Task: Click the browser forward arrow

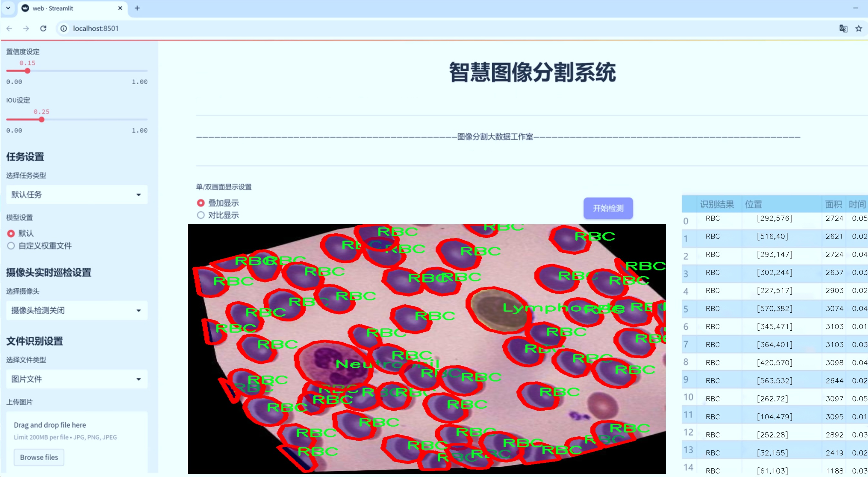Action: coord(26,28)
